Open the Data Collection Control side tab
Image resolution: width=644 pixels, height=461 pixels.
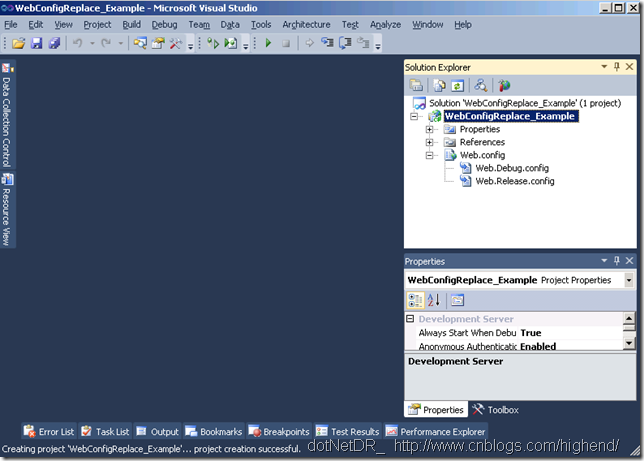point(7,114)
